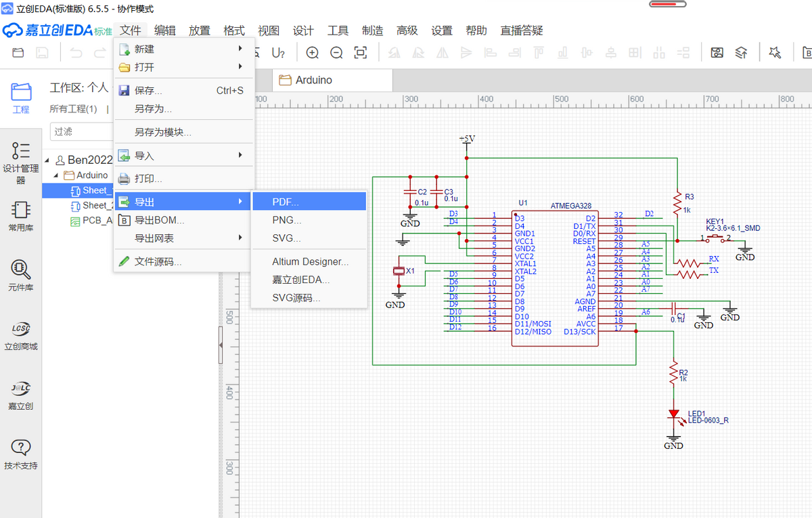The height and width of the screenshot is (518, 812).
Task: Click the save disk toolbar icon
Action: tap(42, 53)
